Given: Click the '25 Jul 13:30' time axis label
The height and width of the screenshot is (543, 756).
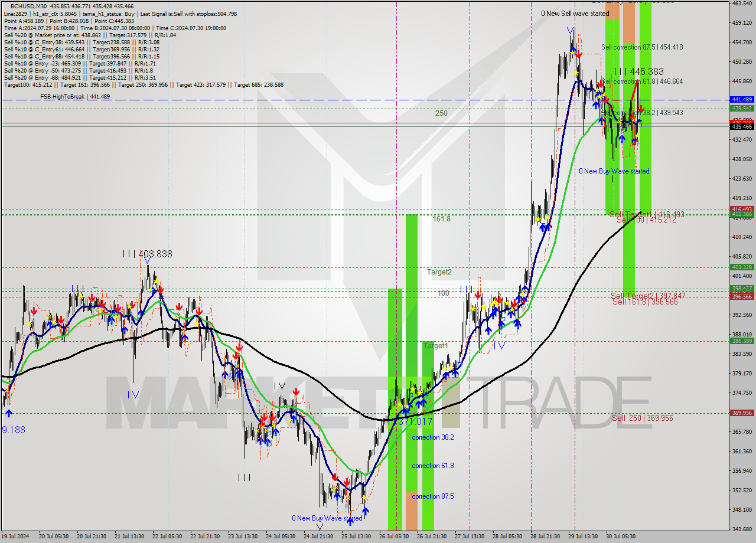Looking at the screenshot, I should (x=356, y=537).
